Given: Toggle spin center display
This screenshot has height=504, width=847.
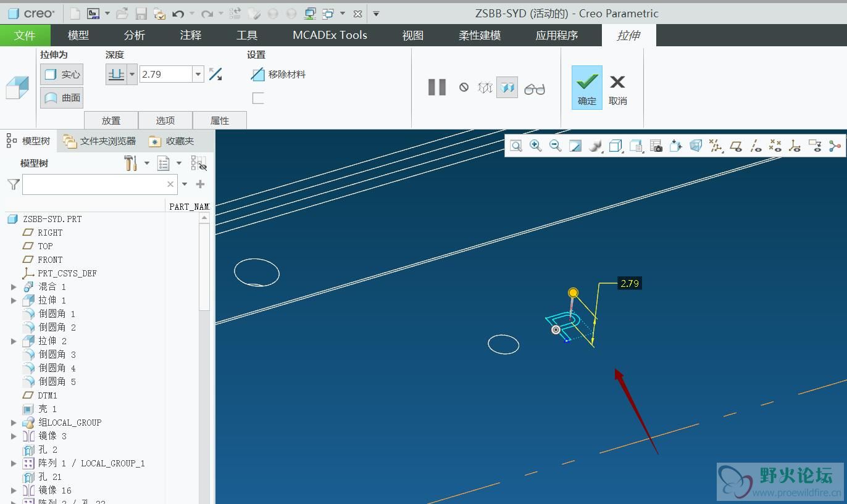Looking at the screenshot, I should tap(835, 146).
